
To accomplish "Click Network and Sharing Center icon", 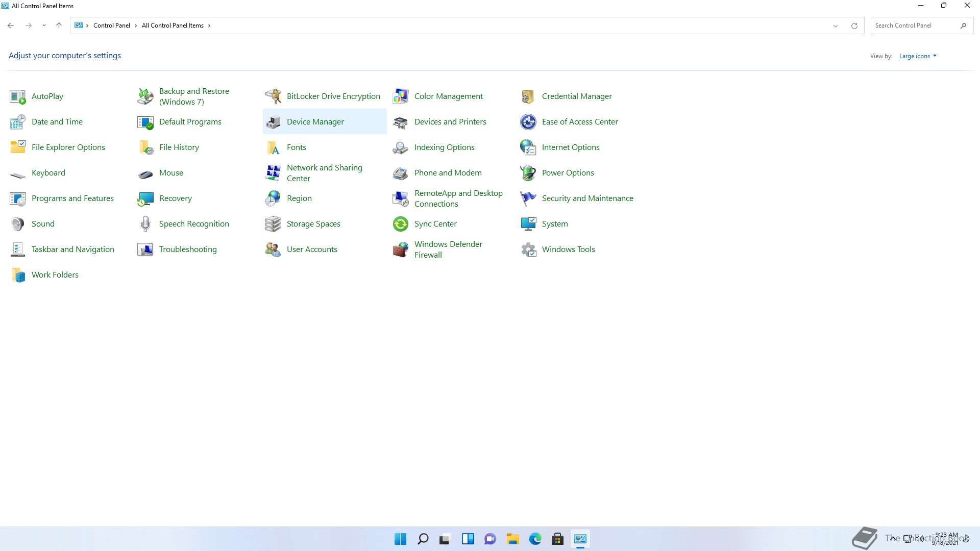I will (273, 173).
